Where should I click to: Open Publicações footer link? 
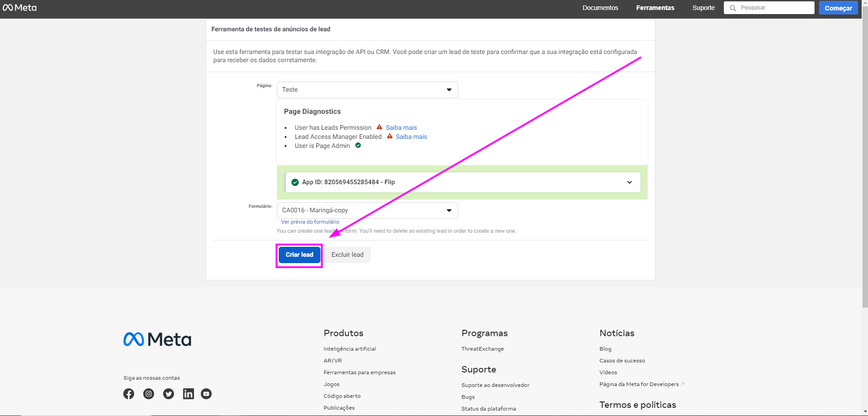click(x=339, y=408)
